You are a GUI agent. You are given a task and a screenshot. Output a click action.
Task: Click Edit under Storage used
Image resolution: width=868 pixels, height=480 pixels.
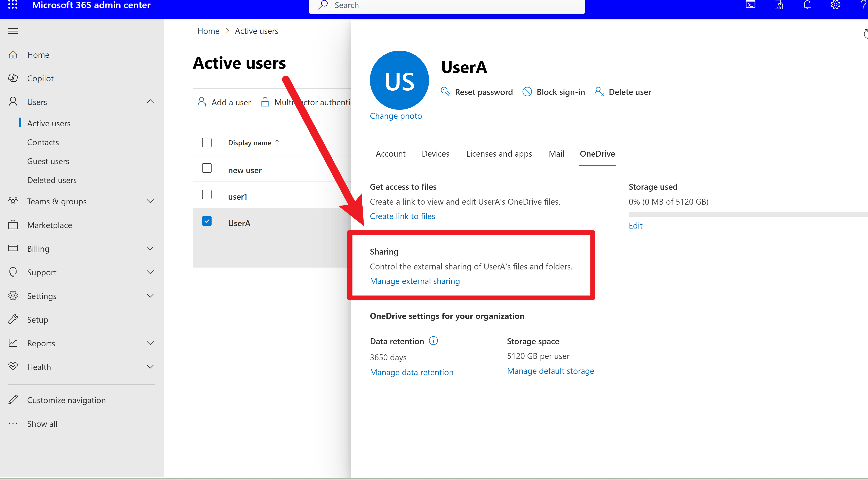[635, 226]
